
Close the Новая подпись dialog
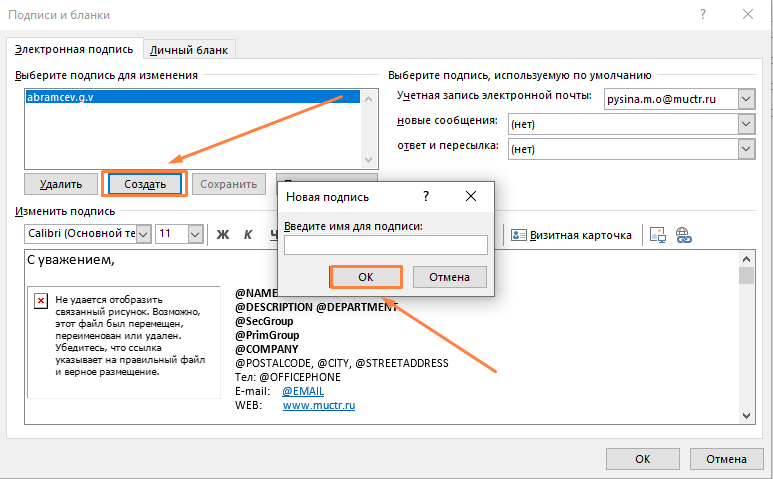(471, 197)
